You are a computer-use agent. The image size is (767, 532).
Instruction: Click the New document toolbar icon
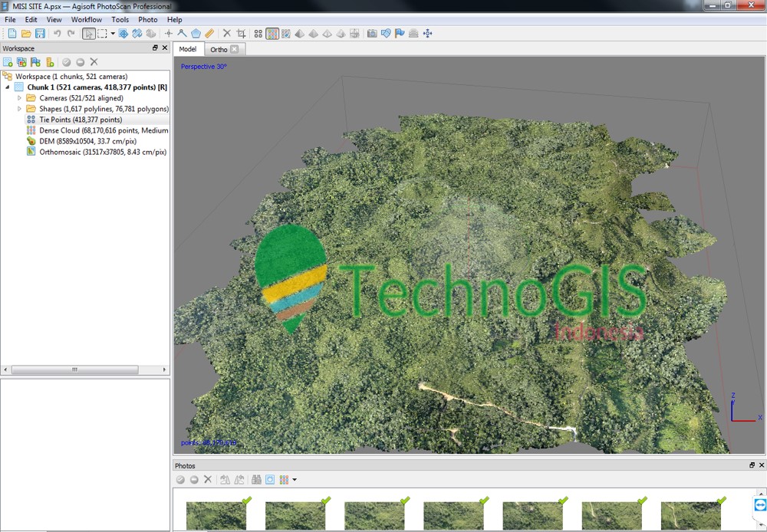tap(12, 33)
